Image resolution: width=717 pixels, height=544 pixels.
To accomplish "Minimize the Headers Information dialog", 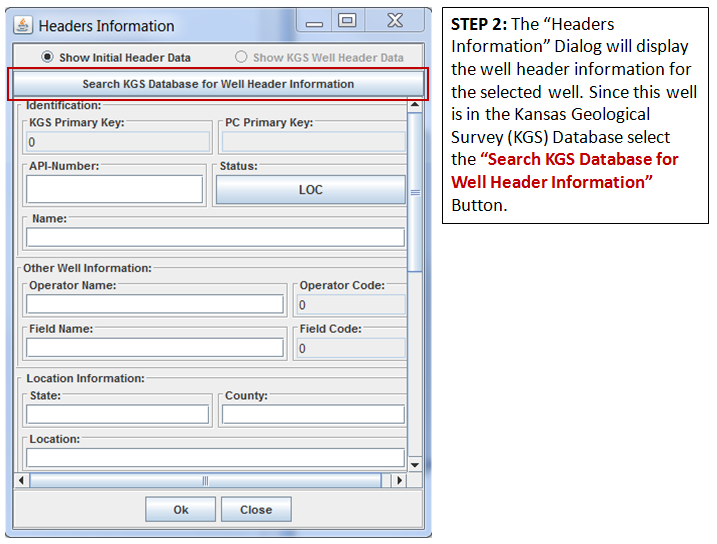I will coord(314,21).
